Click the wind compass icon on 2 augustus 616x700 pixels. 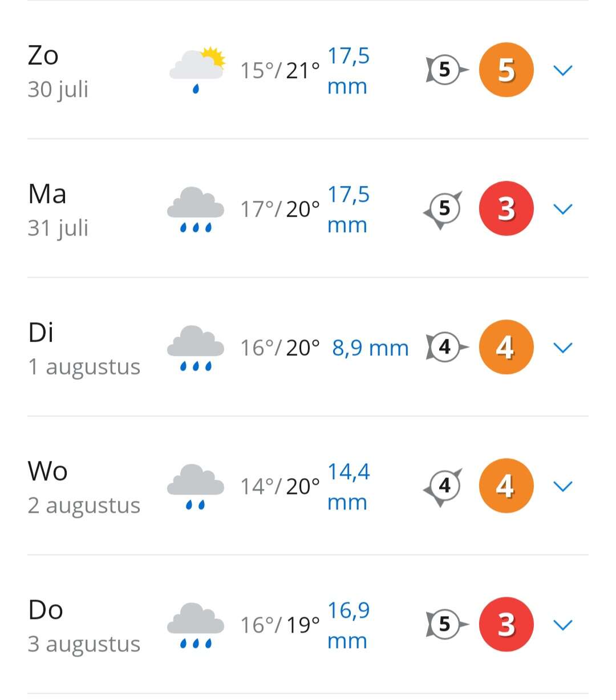443,487
